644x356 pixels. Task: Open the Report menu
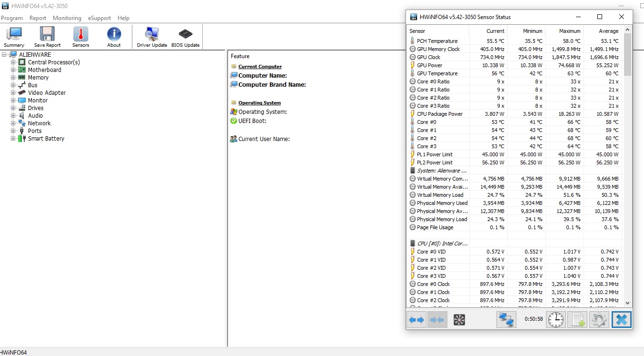tap(38, 18)
